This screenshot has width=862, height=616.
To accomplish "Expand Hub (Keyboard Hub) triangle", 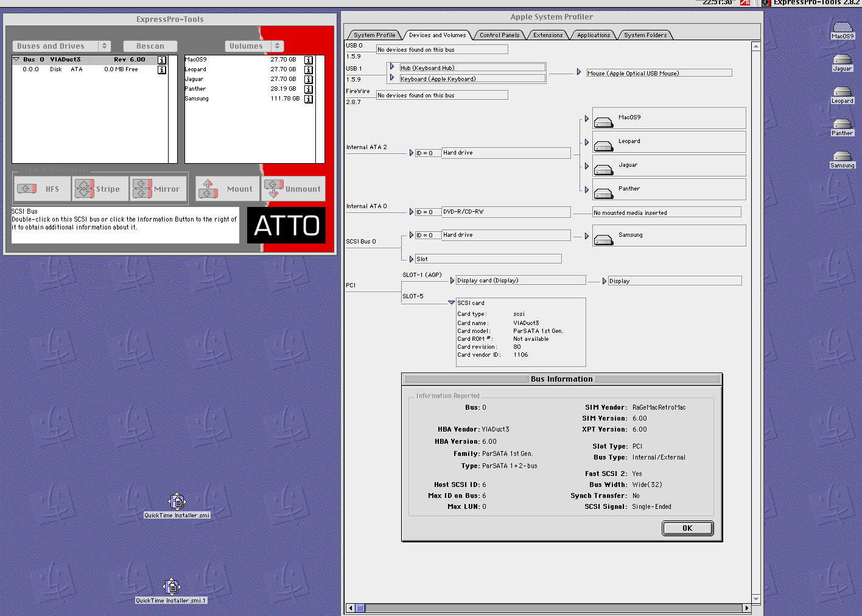I will click(392, 67).
